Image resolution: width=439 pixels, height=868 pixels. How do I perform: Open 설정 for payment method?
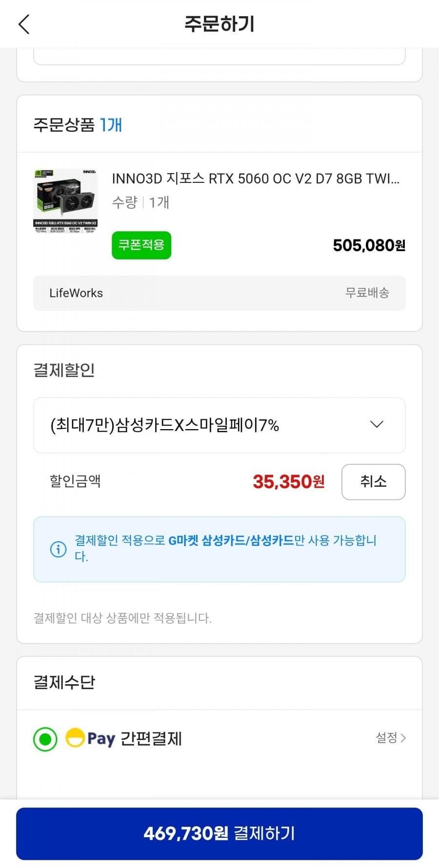(x=390, y=738)
